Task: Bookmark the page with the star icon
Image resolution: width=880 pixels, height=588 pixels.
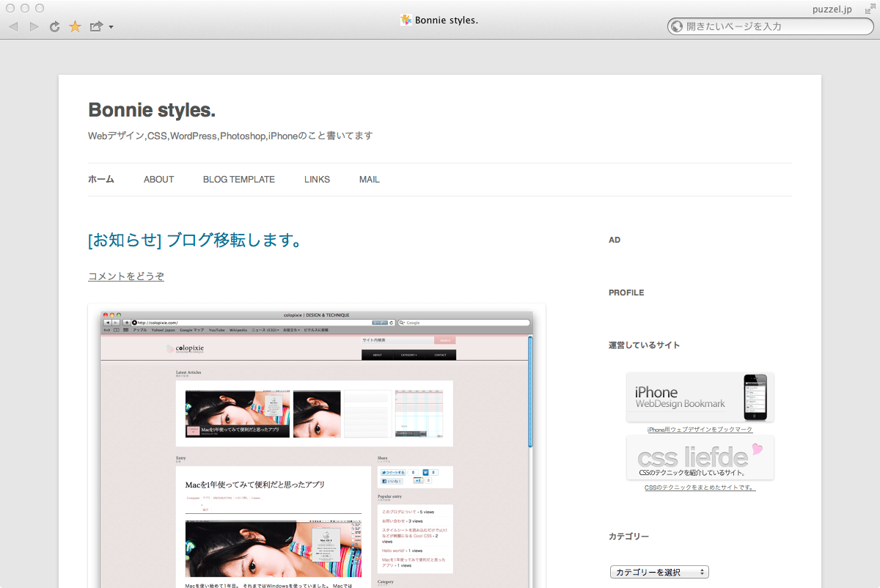Action: [75, 27]
